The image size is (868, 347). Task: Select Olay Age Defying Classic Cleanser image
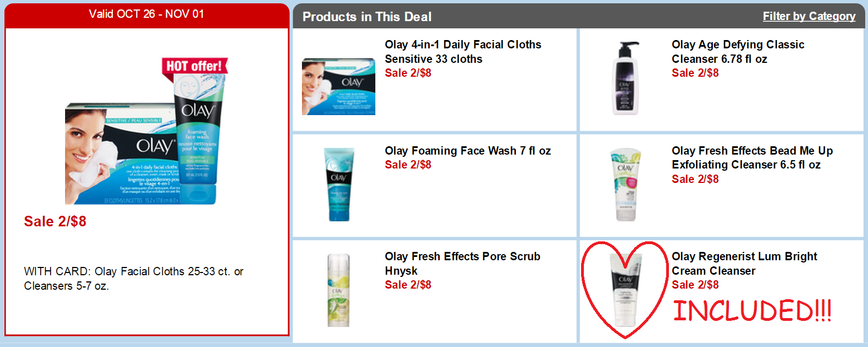(626, 78)
